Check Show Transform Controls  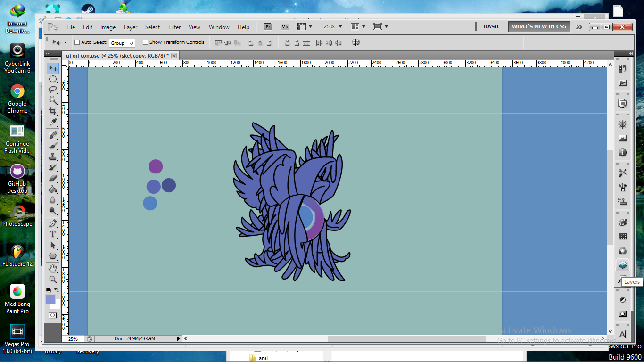[x=145, y=42]
